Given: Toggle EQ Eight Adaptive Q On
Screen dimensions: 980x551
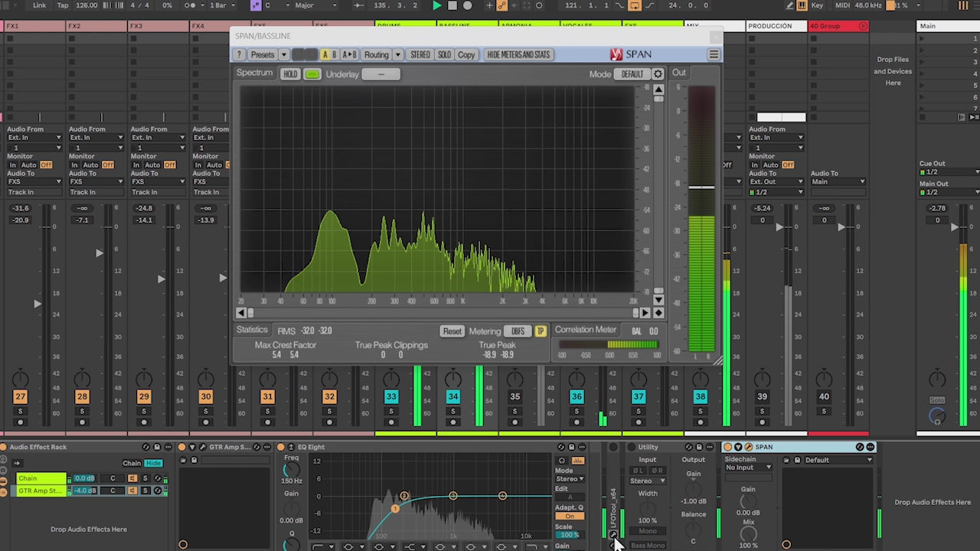Looking at the screenshot, I should pos(569,516).
